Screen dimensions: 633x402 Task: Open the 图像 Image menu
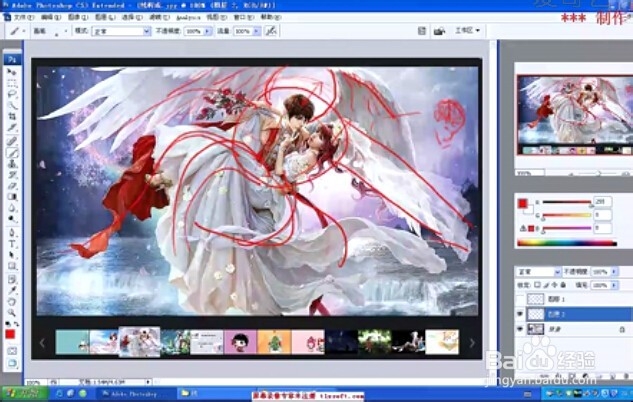78,17
